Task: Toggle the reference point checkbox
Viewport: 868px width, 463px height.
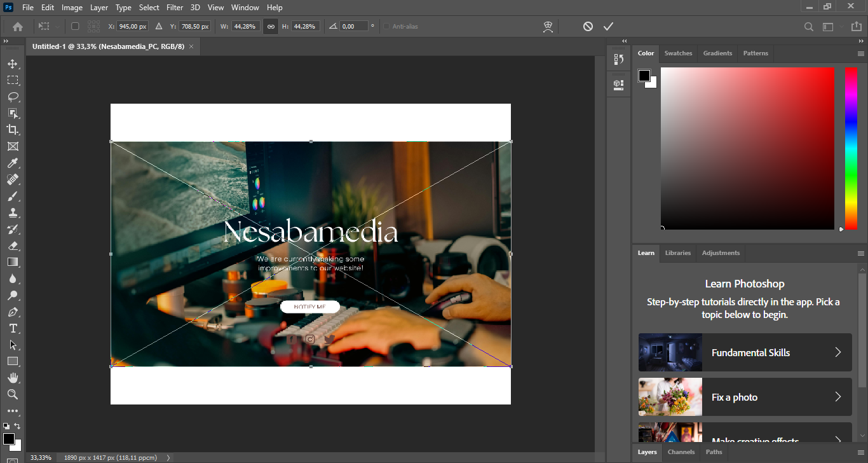Action: click(x=75, y=26)
